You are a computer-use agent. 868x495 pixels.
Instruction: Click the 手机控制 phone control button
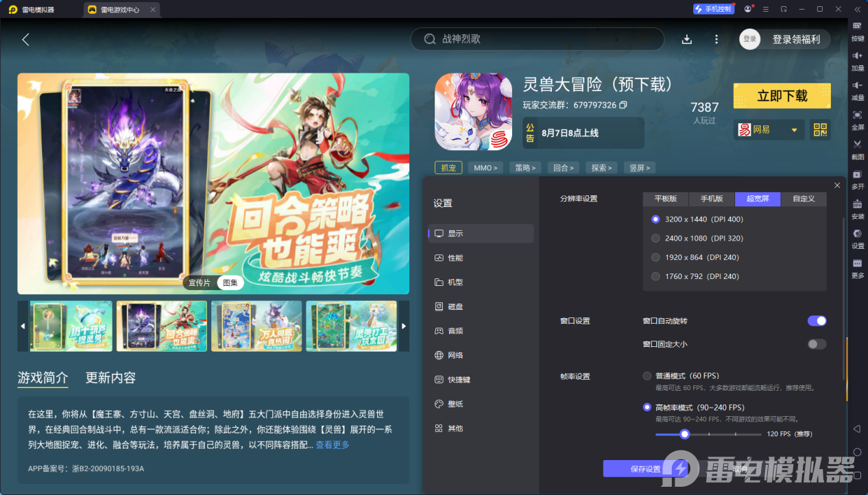pyautogui.click(x=713, y=9)
